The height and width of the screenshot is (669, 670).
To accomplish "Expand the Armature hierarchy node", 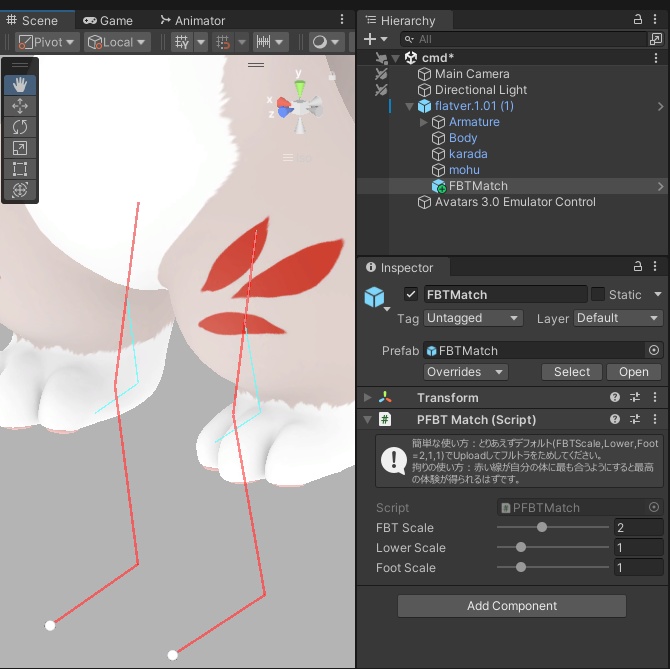I will point(423,122).
